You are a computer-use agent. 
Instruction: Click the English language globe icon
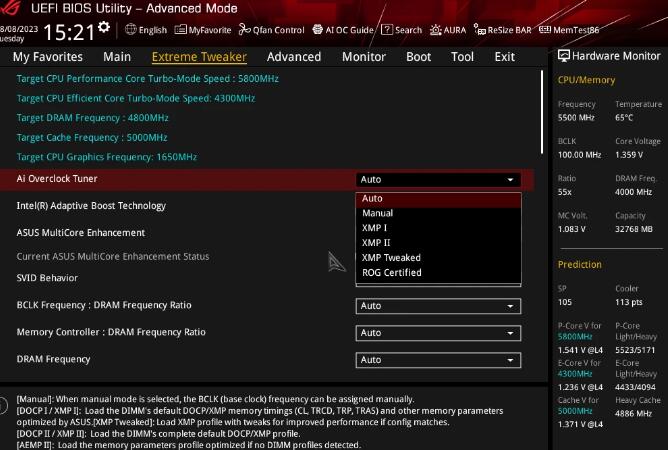131,29
